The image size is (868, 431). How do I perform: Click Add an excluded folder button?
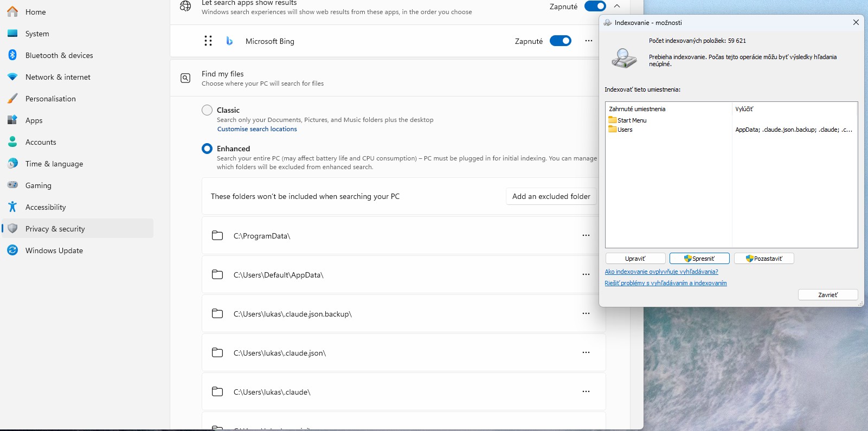[551, 196]
